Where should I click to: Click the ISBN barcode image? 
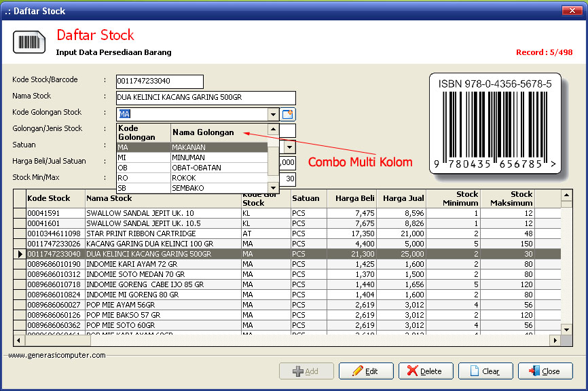coord(495,124)
